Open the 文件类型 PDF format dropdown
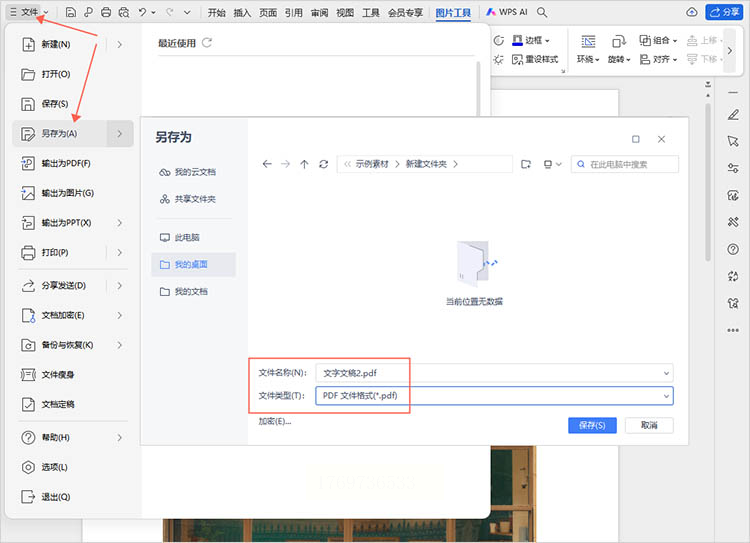Viewport: 750px width, 543px height. (x=666, y=396)
